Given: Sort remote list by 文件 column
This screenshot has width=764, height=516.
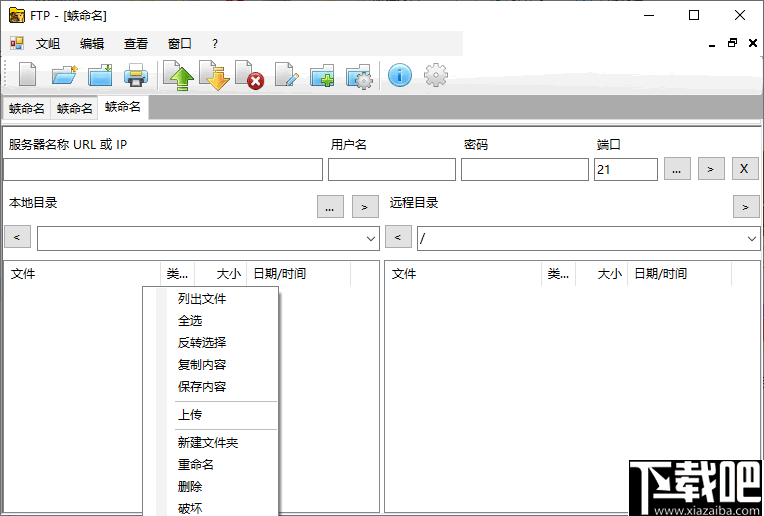Looking at the screenshot, I should click(463, 274).
